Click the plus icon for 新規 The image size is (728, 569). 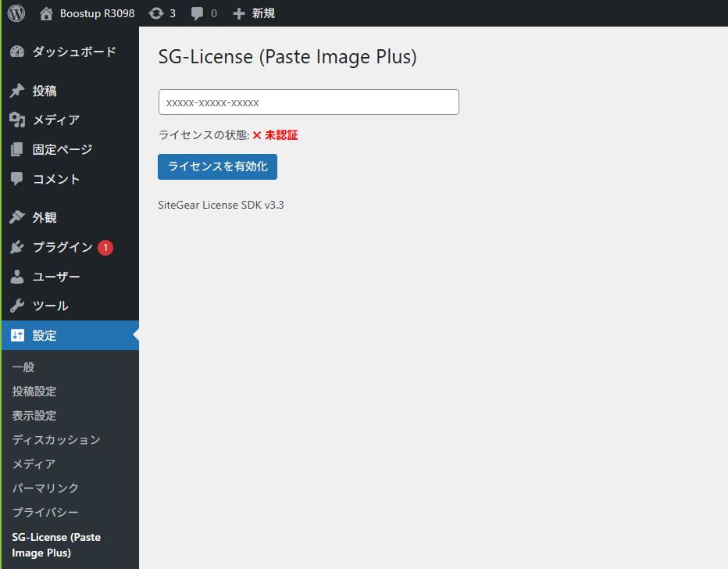(x=239, y=13)
